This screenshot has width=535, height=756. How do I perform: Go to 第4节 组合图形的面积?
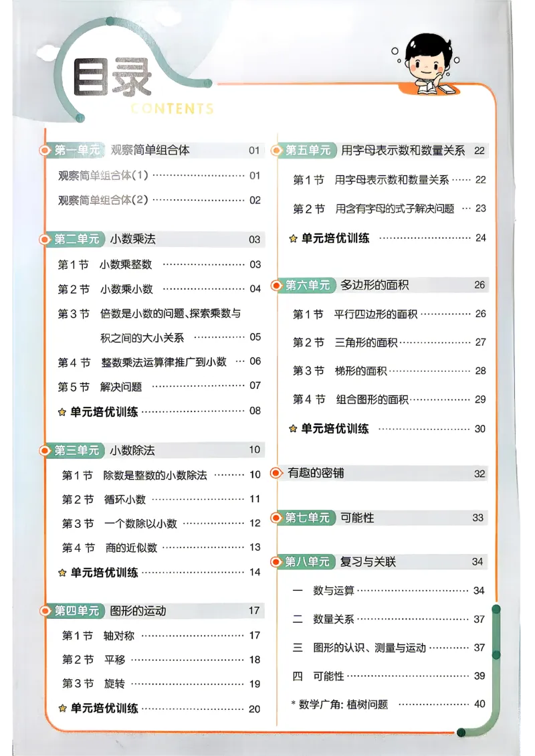point(389,399)
